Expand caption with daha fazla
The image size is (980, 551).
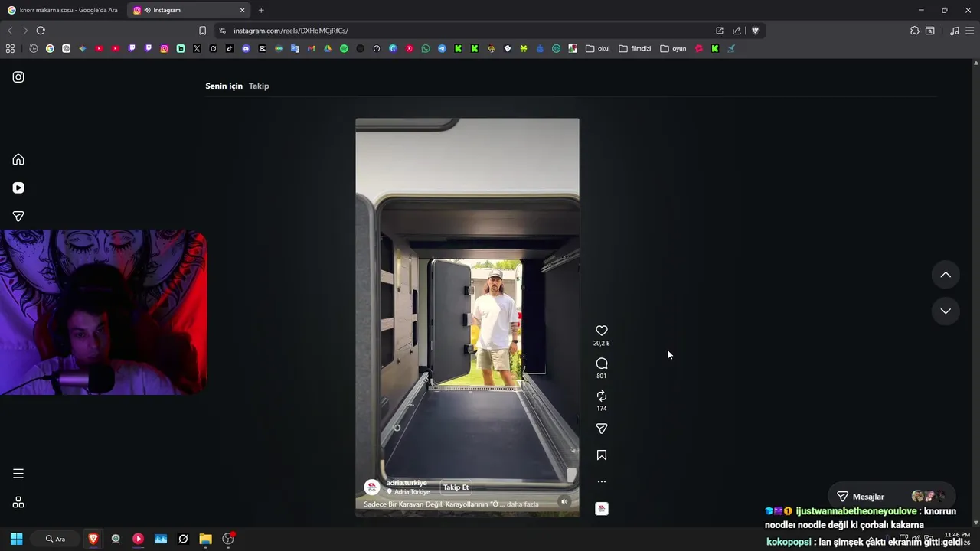(x=523, y=504)
